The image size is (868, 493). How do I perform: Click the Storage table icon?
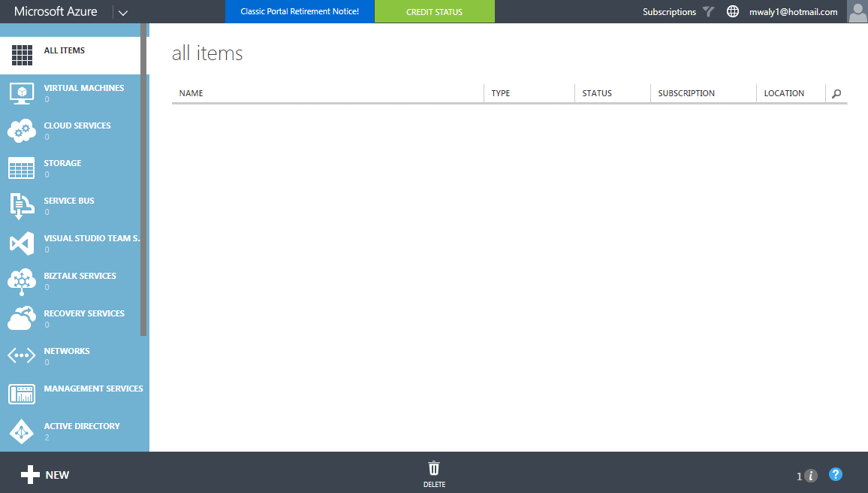point(22,168)
